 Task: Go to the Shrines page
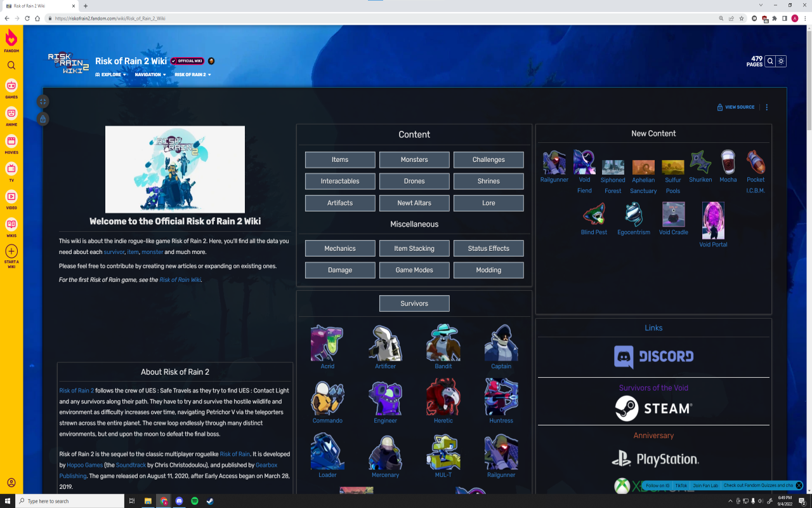[488, 181]
